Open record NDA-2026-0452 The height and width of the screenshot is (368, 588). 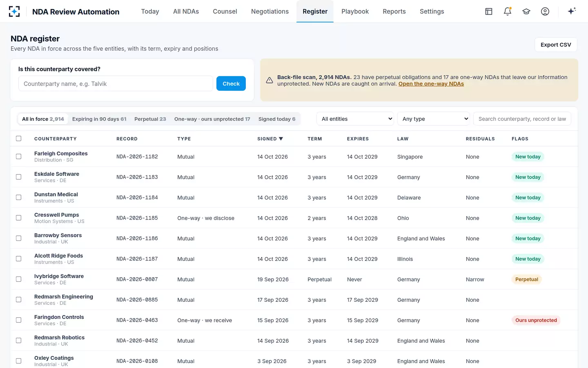[137, 341]
